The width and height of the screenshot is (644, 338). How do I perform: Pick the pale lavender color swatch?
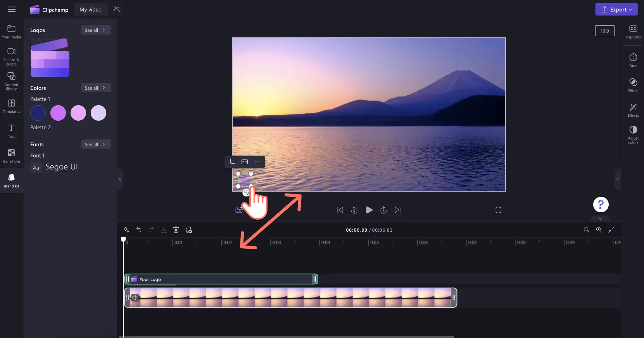98,113
